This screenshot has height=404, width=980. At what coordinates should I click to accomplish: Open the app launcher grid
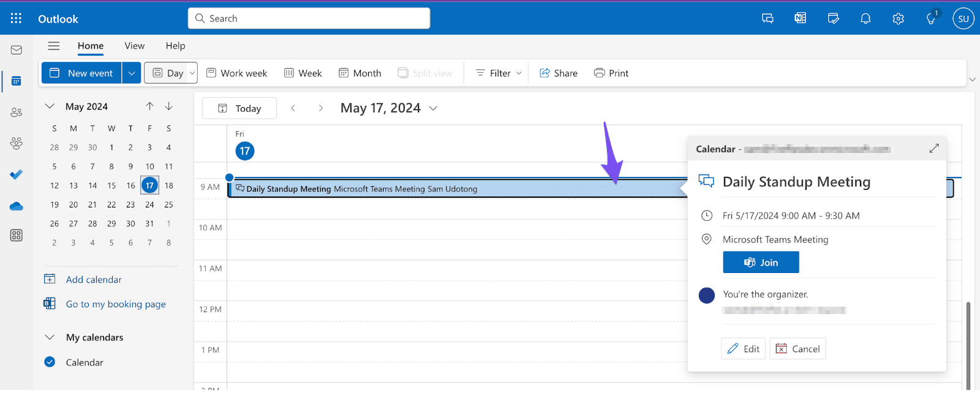[16, 18]
